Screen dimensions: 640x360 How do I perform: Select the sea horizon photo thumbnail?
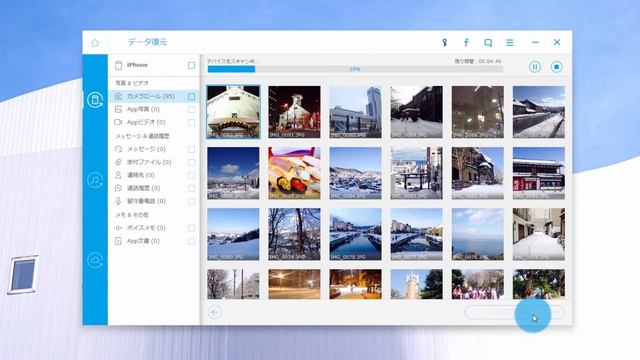[x=478, y=234]
